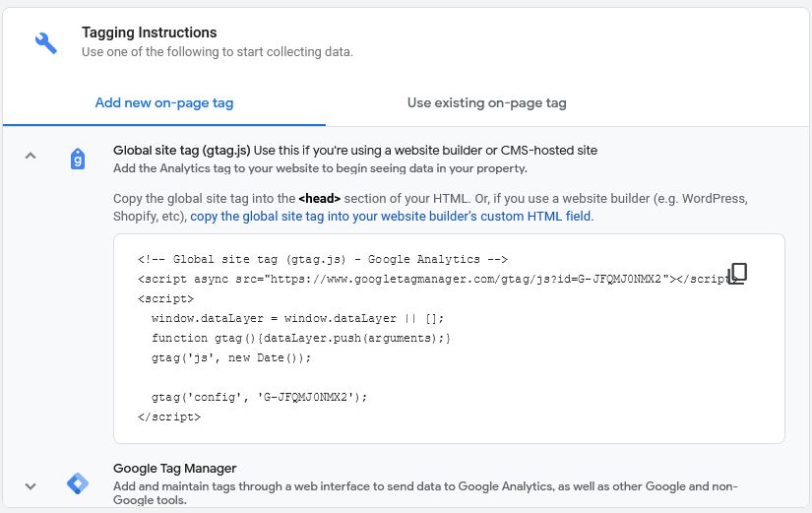Click the Google Tag Manager description text
Screen dimensions: 812x513
click(425, 486)
